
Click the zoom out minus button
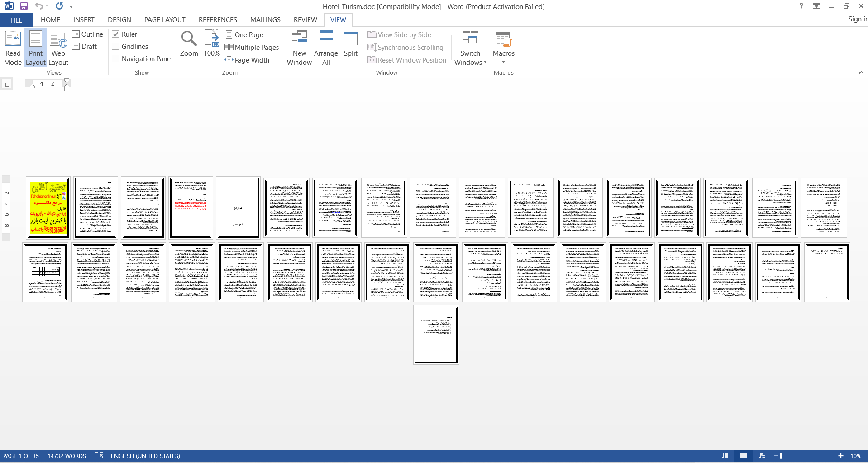pos(775,456)
